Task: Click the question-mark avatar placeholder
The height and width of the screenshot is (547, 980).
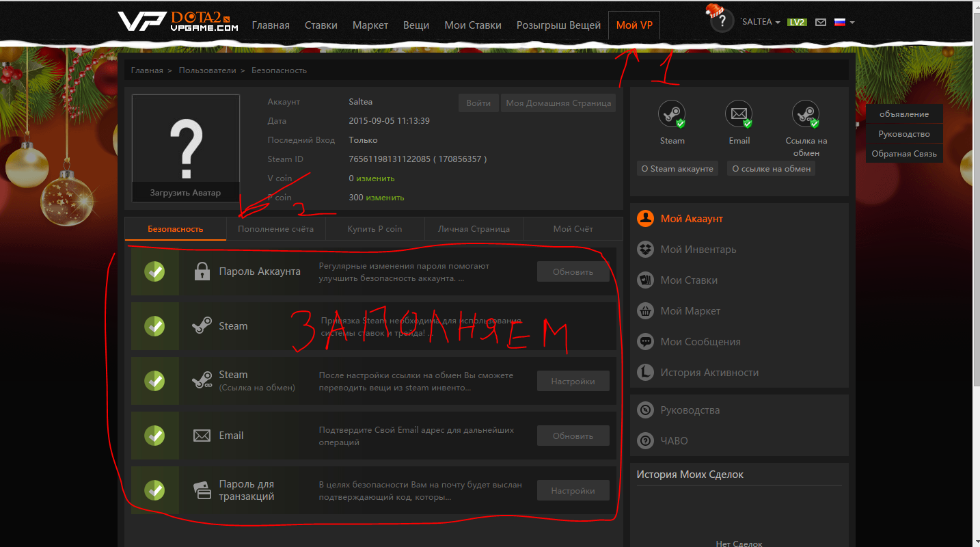Action: click(x=186, y=148)
